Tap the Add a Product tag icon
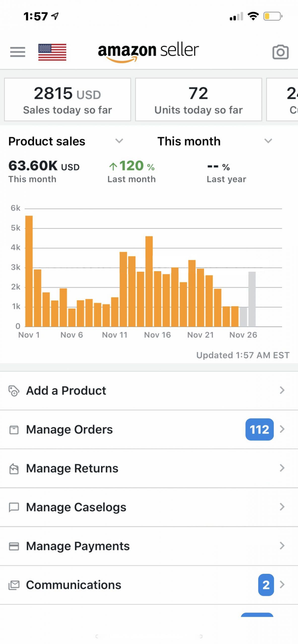Viewport: 298px width, 644px height. click(x=14, y=391)
